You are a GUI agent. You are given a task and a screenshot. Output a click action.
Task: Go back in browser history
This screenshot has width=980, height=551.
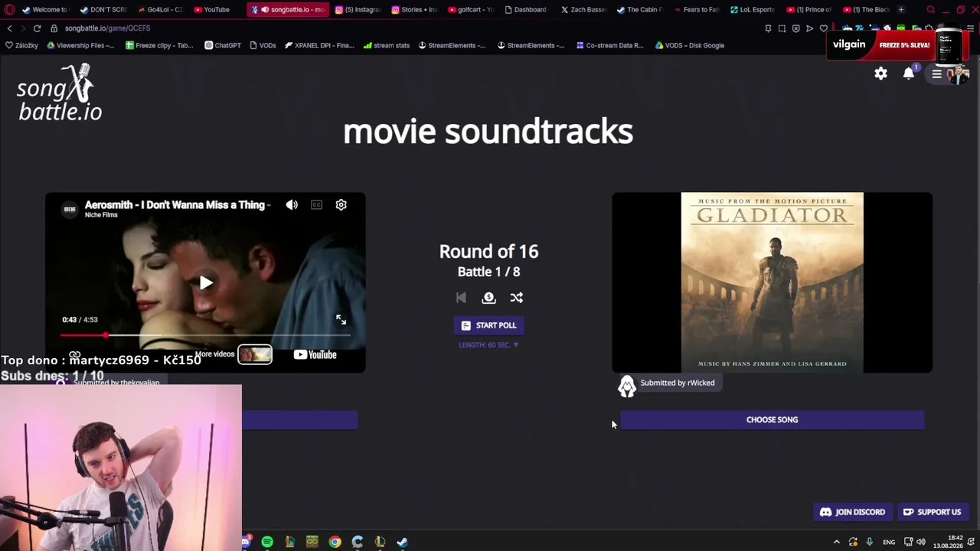10,28
